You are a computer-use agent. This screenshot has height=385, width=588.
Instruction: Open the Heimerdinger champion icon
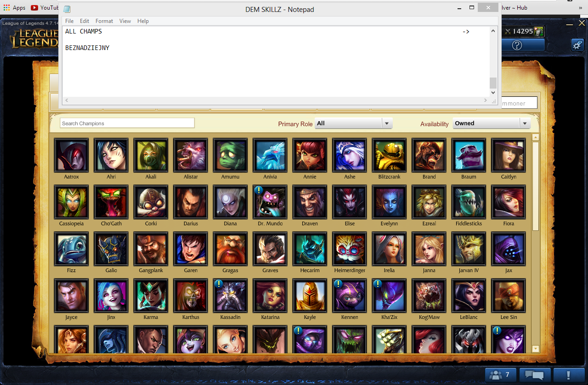point(350,249)
